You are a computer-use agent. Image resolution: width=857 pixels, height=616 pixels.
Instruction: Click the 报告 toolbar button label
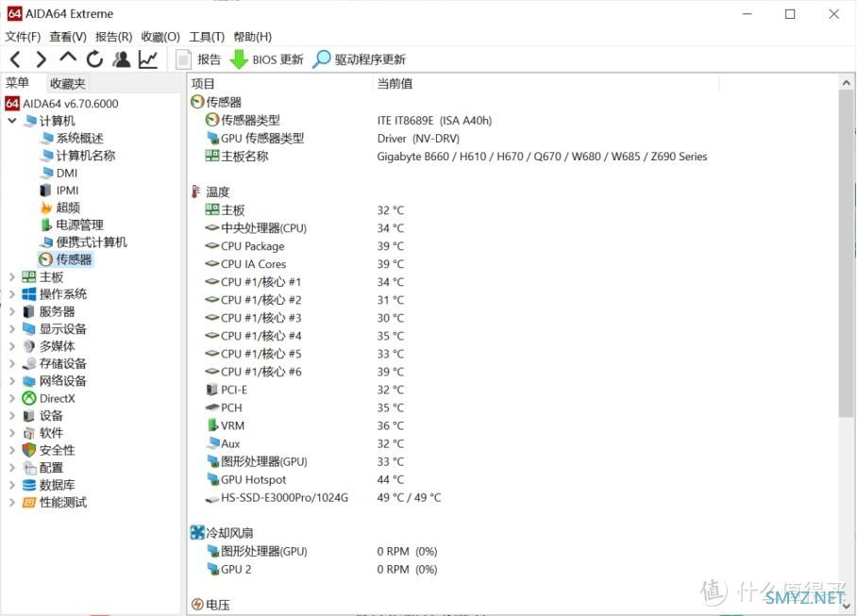click(x=209, y=59)
